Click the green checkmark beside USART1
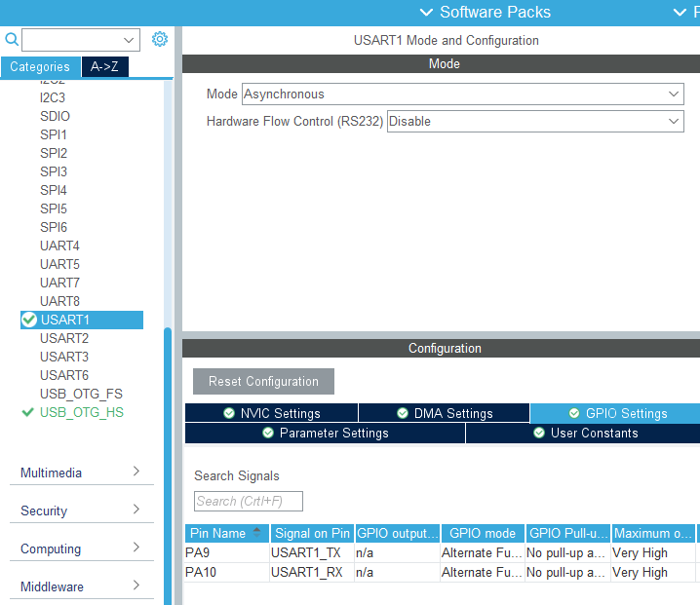The width and height of the screenshot is (700, 605). point(28,320)
